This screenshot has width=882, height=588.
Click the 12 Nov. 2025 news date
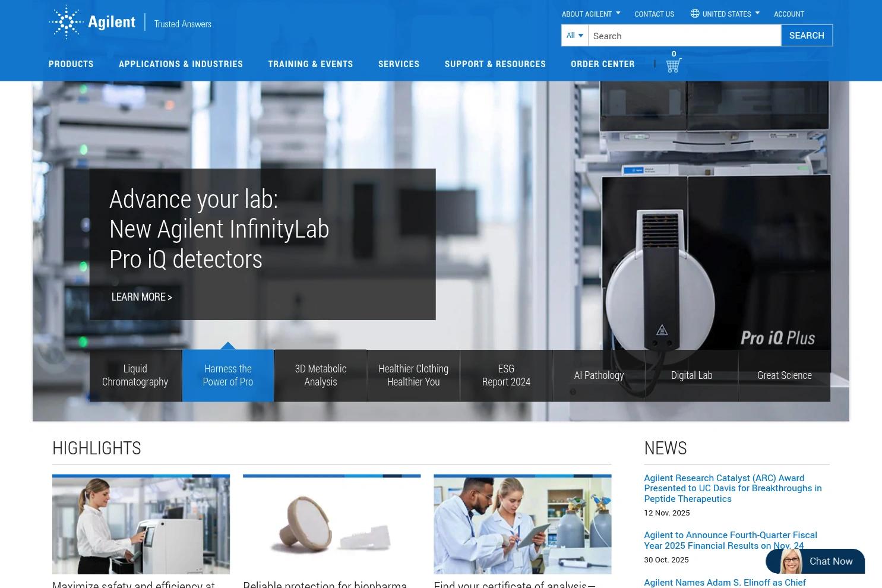(667, 513)
